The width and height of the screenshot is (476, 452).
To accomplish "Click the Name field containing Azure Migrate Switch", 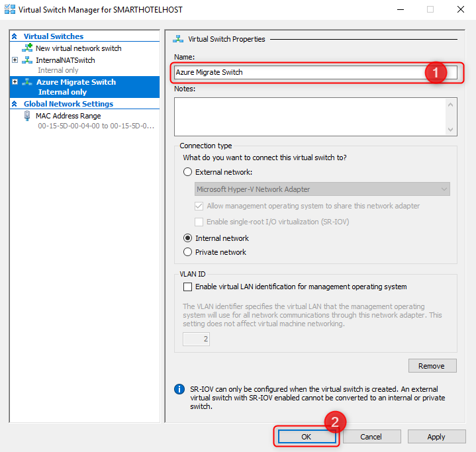I will [x=316, y=72].
